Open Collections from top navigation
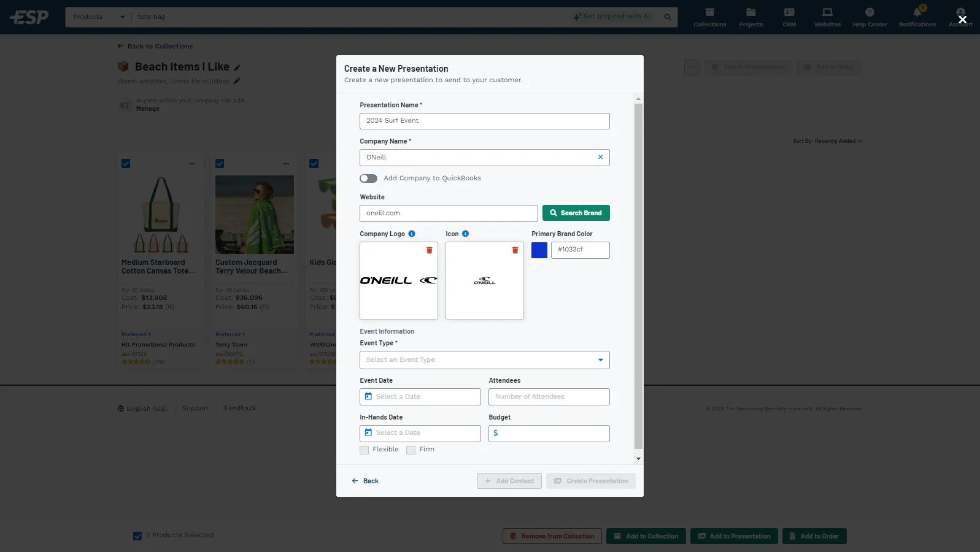Screen dimensions: 980x552 (709, 17)
